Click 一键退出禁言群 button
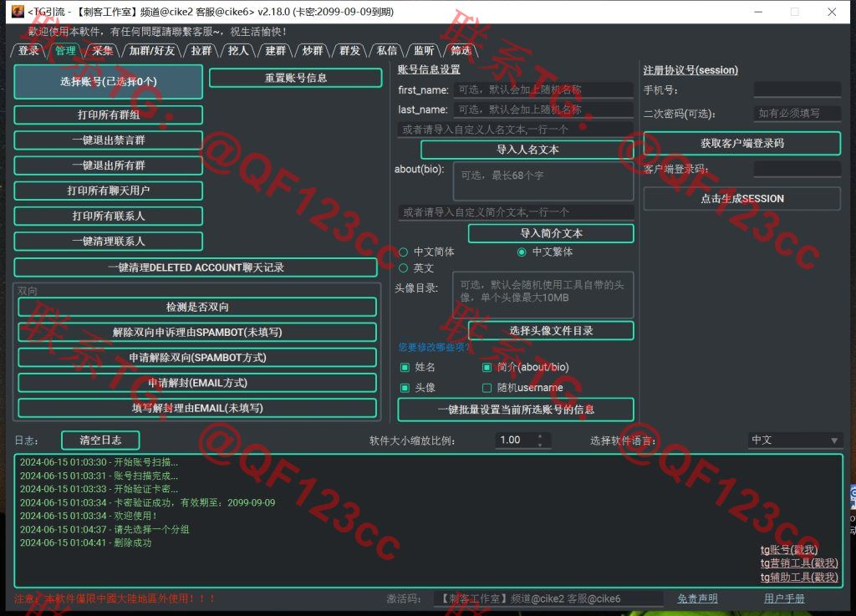This screenshot has width=856, height=616. (109, 140)
